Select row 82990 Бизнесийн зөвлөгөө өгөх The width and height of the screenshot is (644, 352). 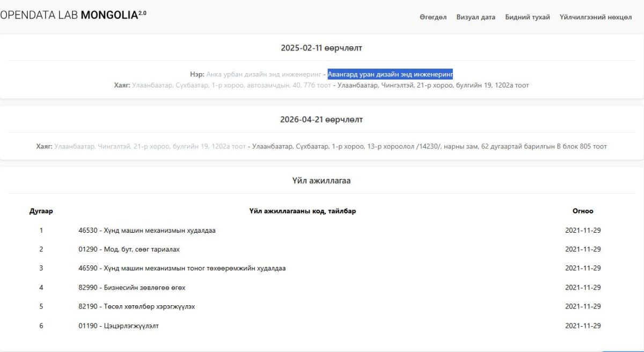[x=131, y=288]
